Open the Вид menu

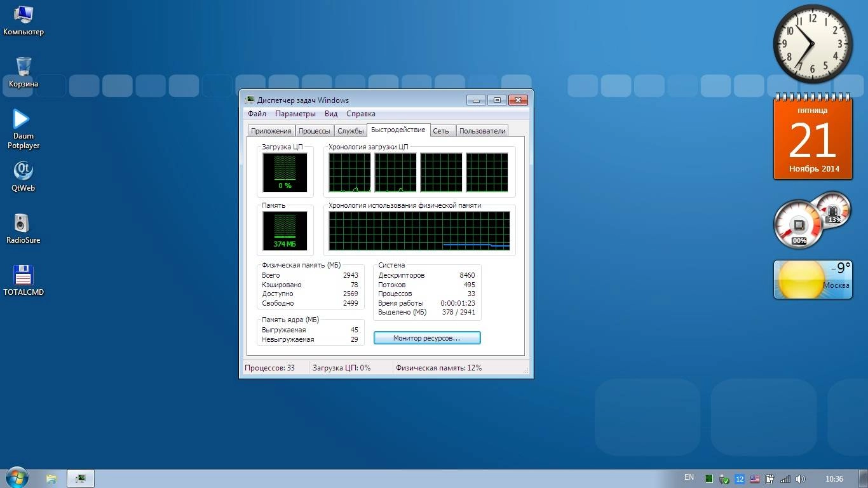coord(331,114)
